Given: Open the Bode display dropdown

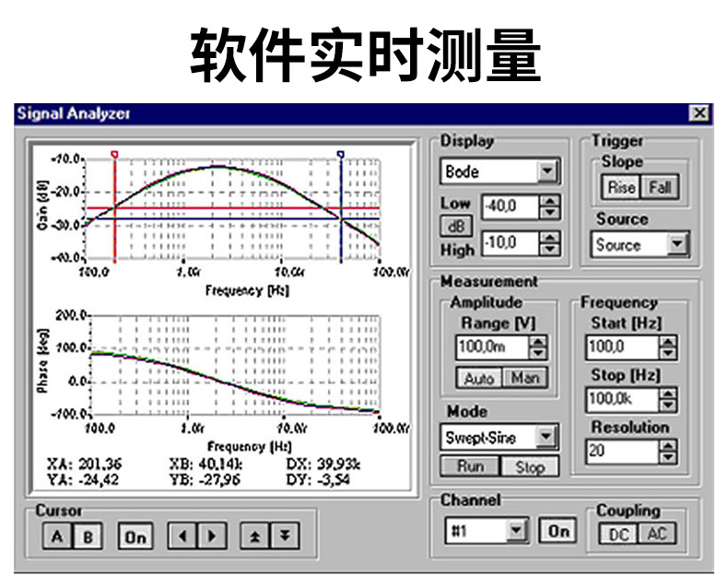Looking at the screenshot, I should pyautogui.click(x=548, y=171).
